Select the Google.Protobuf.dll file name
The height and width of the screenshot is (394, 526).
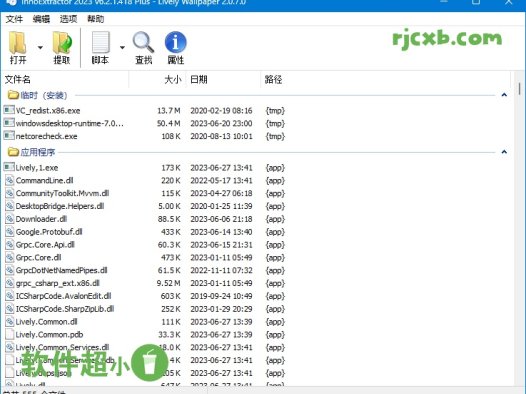click(49, 232)
